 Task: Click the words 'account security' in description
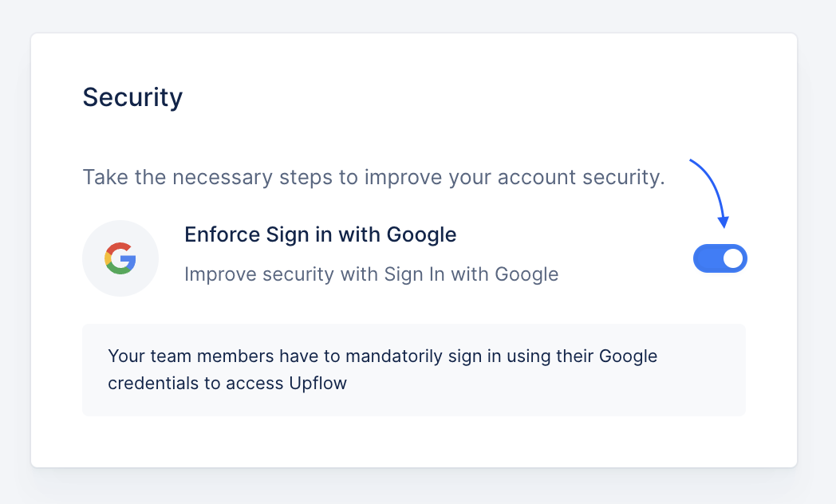(x=582, y=177)
